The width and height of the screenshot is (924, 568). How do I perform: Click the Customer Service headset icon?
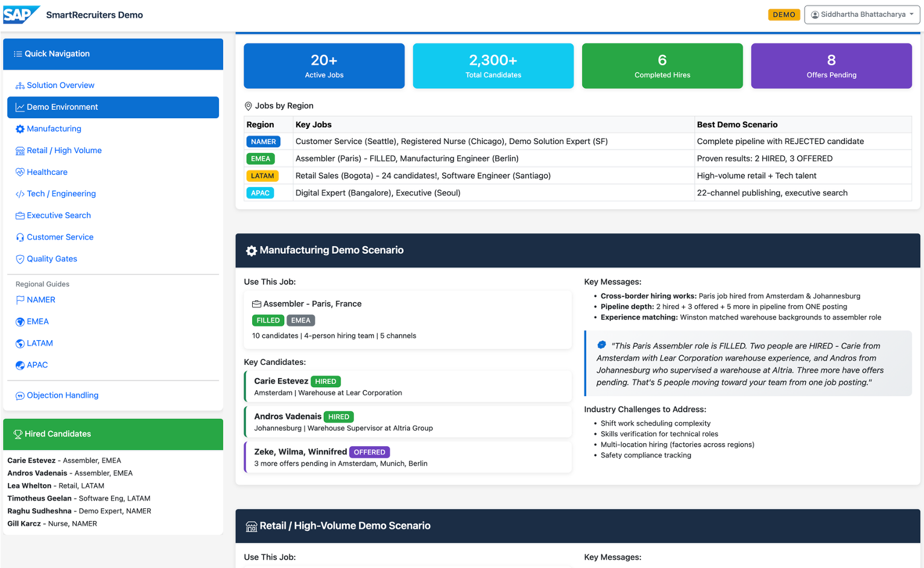point(20,238)
